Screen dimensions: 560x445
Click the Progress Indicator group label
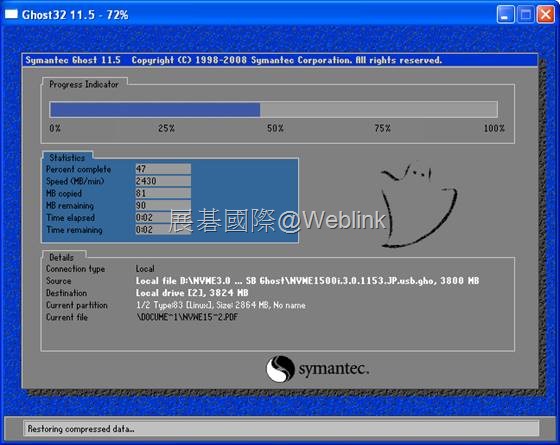point(84,85)
